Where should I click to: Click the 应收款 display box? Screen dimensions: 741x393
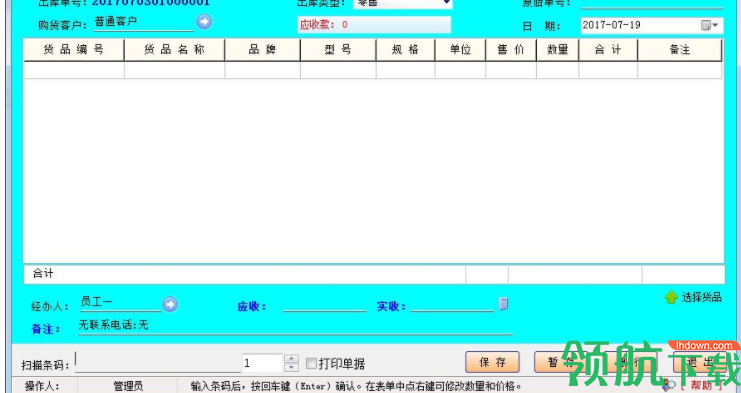374,25
